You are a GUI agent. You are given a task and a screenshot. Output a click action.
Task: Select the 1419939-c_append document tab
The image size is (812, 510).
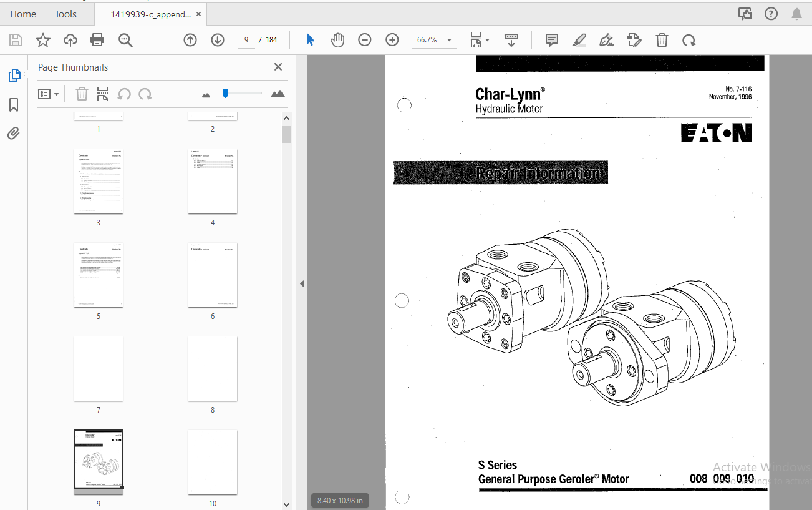(150, 14)
